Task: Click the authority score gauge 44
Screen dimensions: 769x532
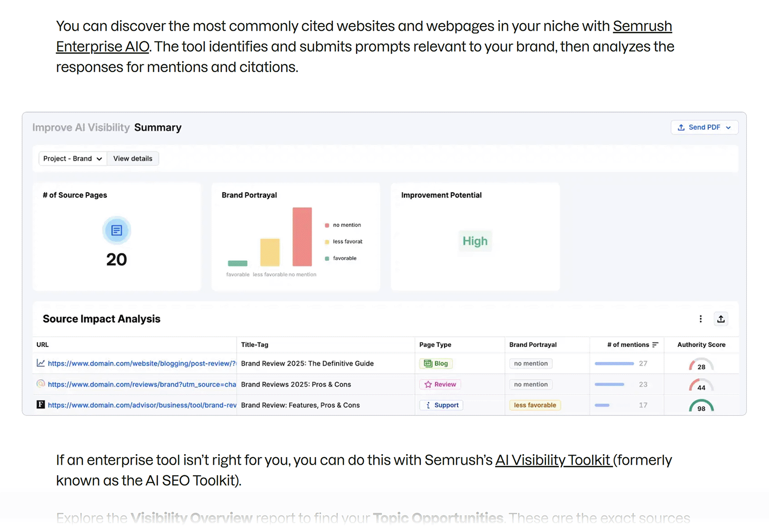Action: click(x=701, y=385)
